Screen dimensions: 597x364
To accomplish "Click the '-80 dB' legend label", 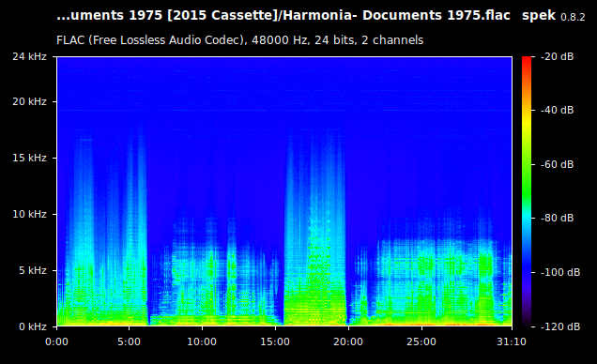I will coord(557,218).
